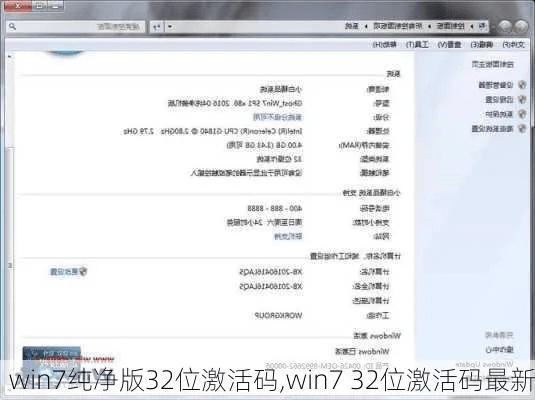Open the 操作中心 link

[499, 349]
